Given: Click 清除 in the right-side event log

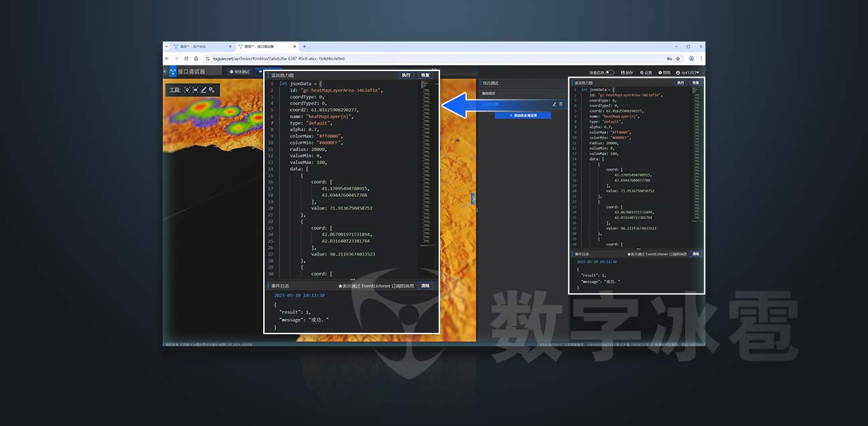Looking at the screenshot, I should pos(695,255).
